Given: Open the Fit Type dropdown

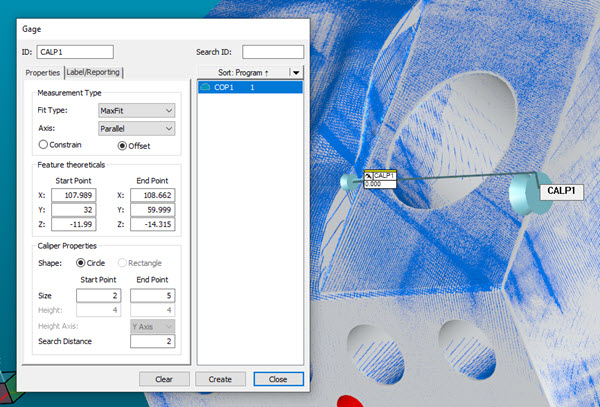Looking at the screenshot, I should click(136, 110).
